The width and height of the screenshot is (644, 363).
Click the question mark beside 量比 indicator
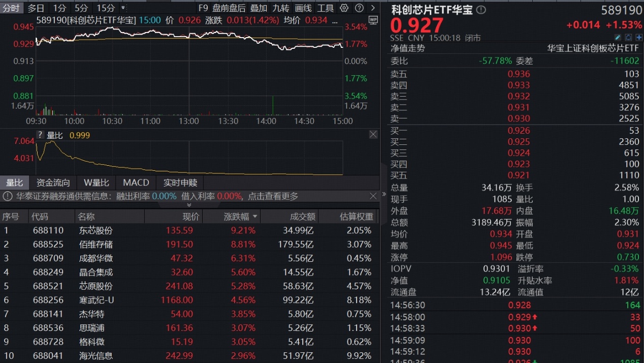click(x=40, y=135)
